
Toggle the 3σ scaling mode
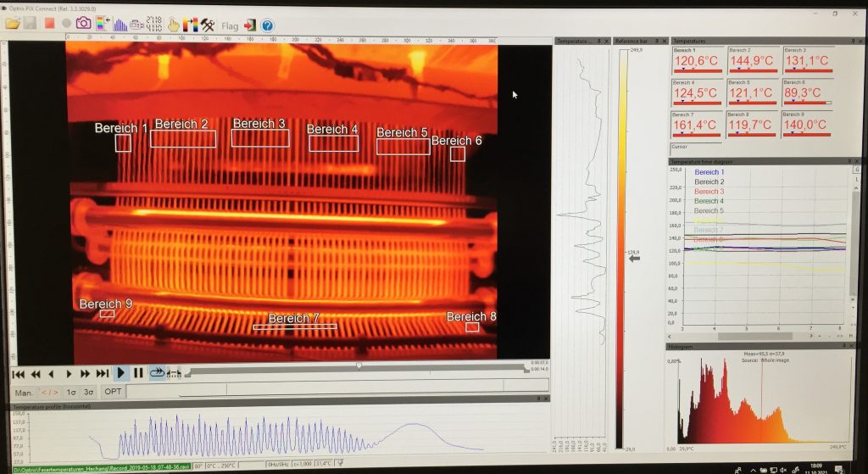88,392
